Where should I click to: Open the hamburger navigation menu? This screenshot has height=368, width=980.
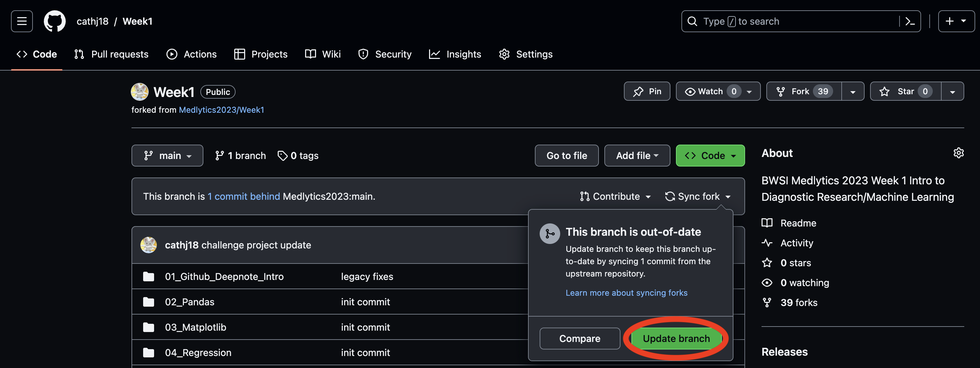tap(22, 21)
